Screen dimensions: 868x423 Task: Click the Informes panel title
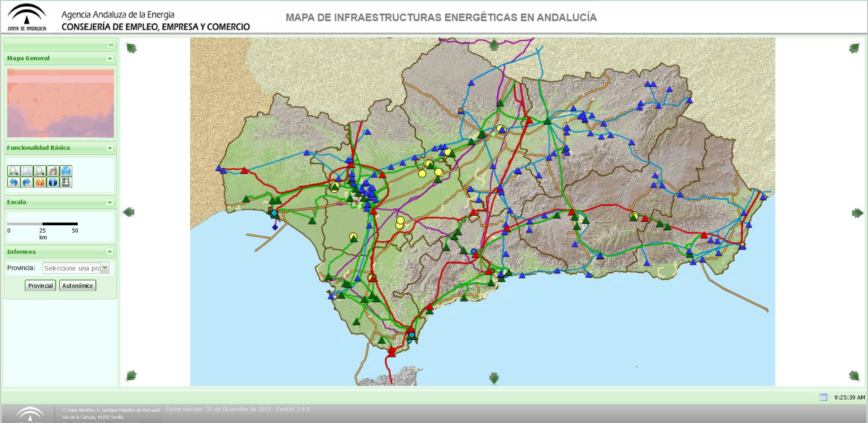point(21,252)
